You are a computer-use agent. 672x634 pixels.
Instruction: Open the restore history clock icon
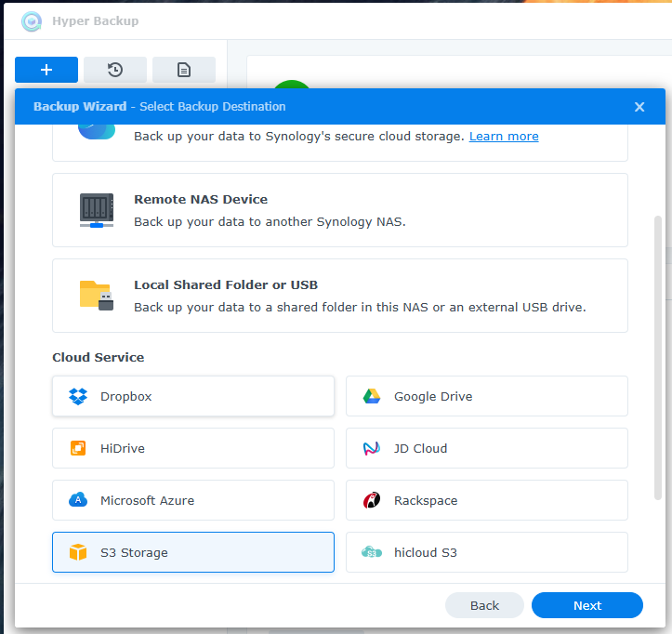[115, 70]
